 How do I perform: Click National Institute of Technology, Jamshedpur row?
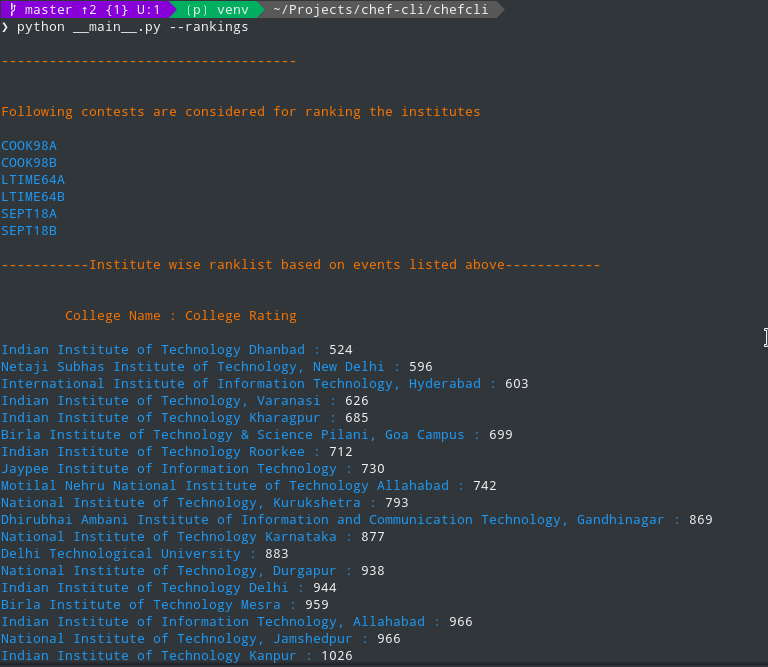[201, 639]
